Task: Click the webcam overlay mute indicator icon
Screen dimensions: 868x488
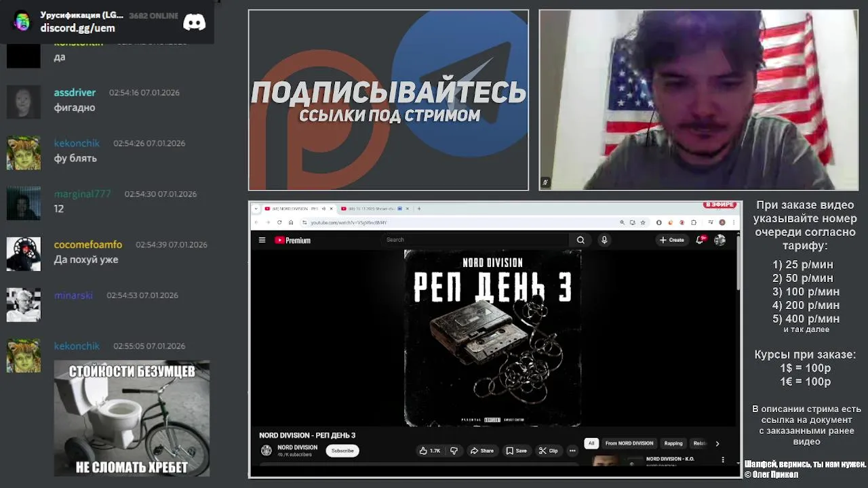Action: coord(545,182)
